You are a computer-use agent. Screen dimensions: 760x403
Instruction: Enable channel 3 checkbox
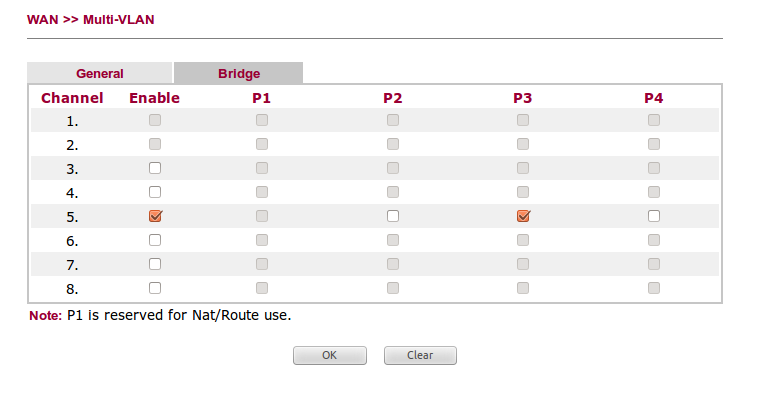pos(154,168)
